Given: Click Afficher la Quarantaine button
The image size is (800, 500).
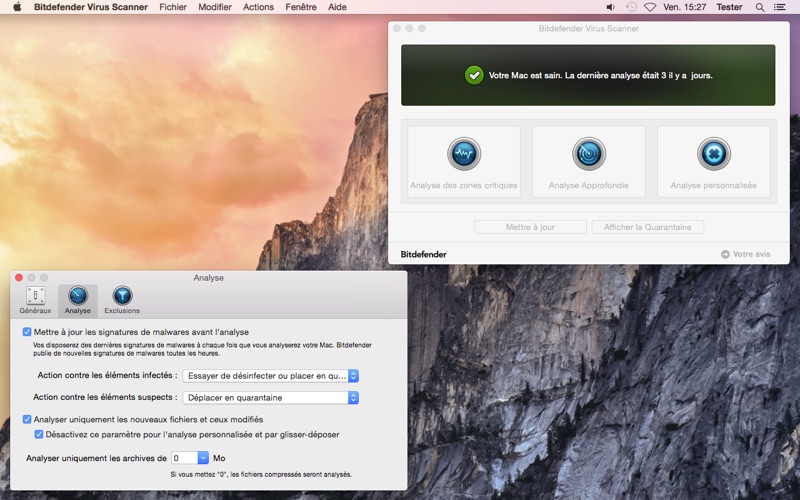Looking at the screenshot, I should 647,227.
